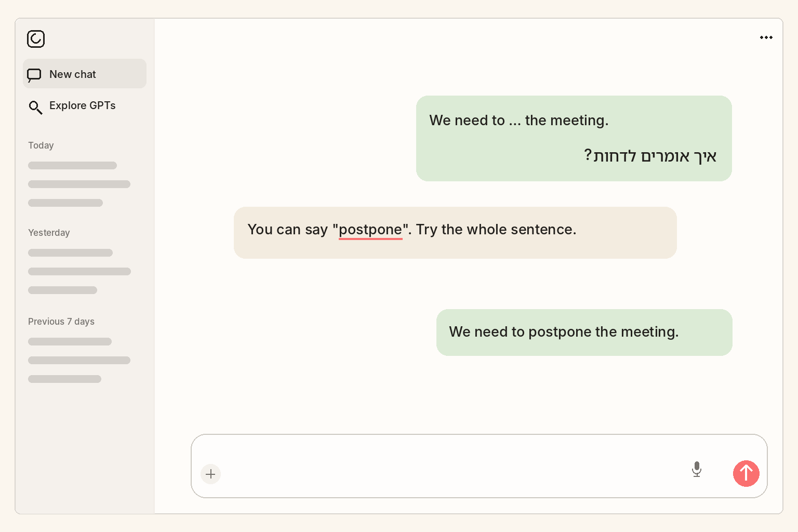798x532 pixels.
Task: Open the three-dot options menu
Action: pyautogui.click(x=766, y=37)
